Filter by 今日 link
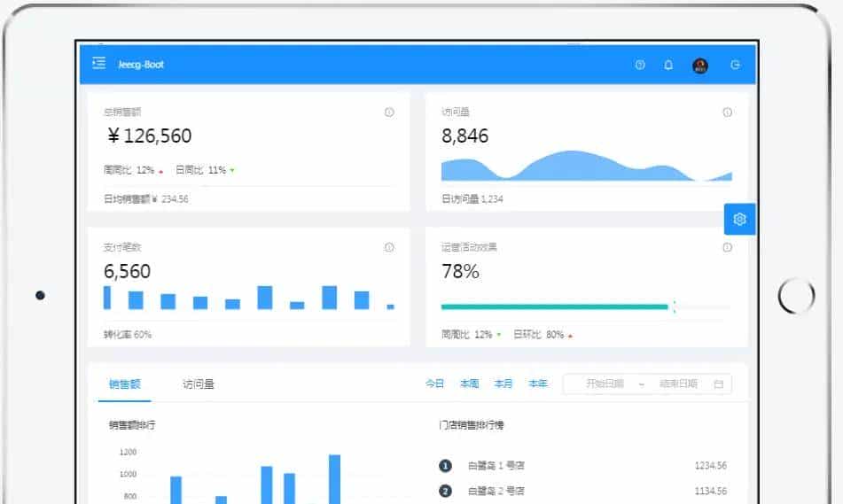Screen dimensions: 843x504 434,384
